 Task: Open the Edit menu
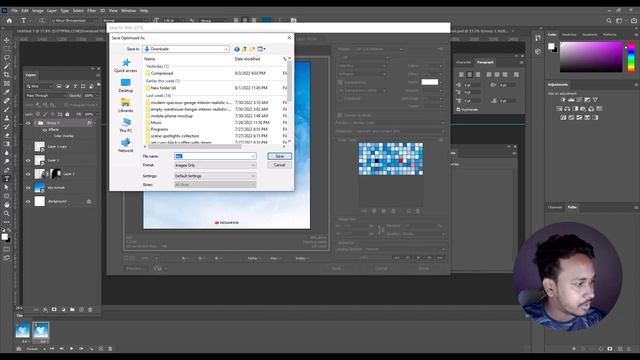(x=25, y=11)
